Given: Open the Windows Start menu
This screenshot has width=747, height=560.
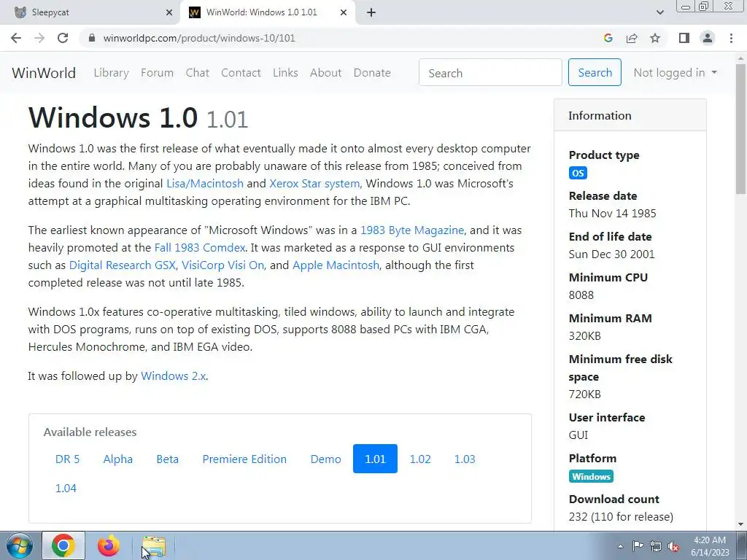Looking at the screenshot, I should [20, 545].
